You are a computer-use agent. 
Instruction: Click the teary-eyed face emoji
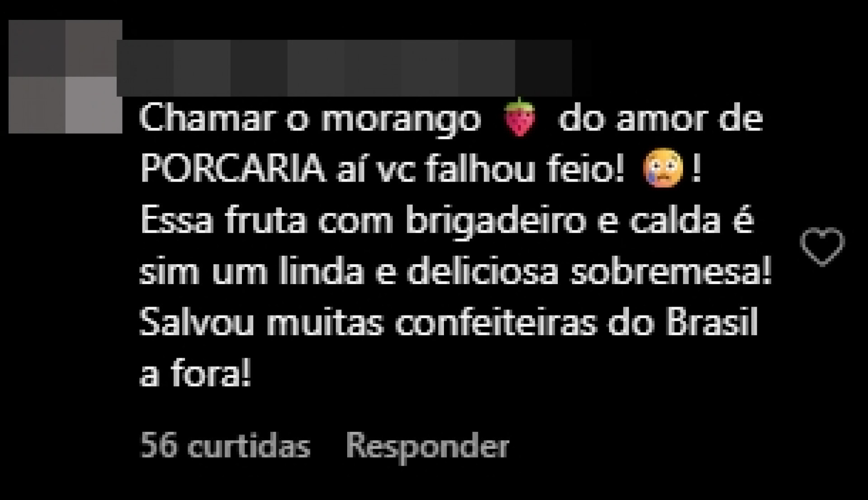663,170
